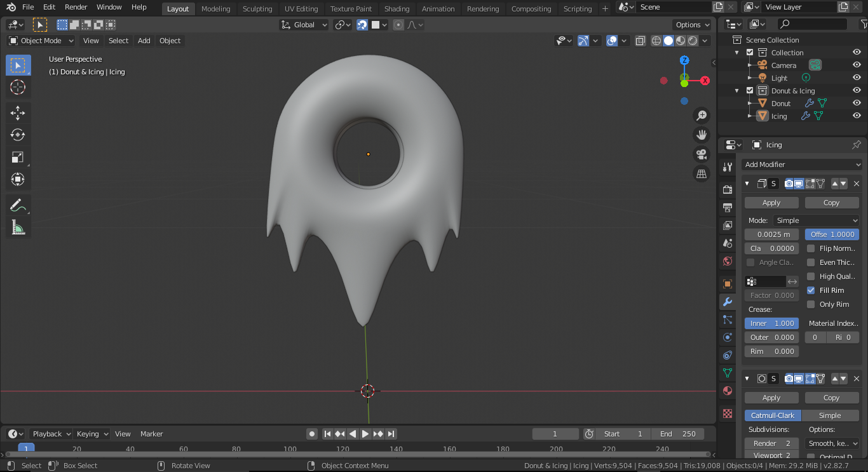Select the Select Box tool

point(18,65)
